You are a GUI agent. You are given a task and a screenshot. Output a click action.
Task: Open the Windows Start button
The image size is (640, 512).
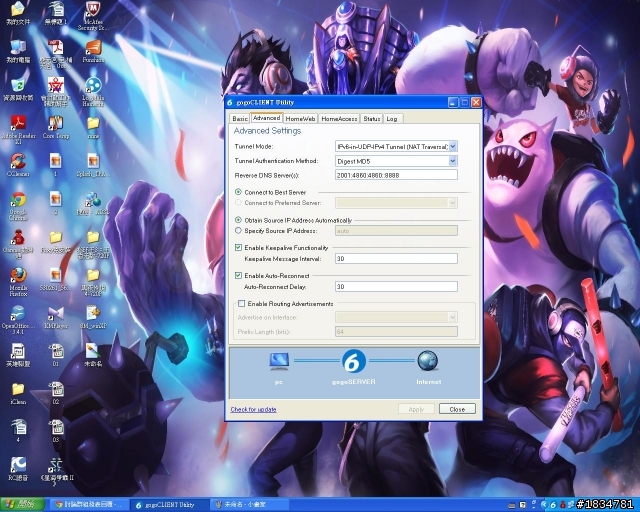pos(22,505)
